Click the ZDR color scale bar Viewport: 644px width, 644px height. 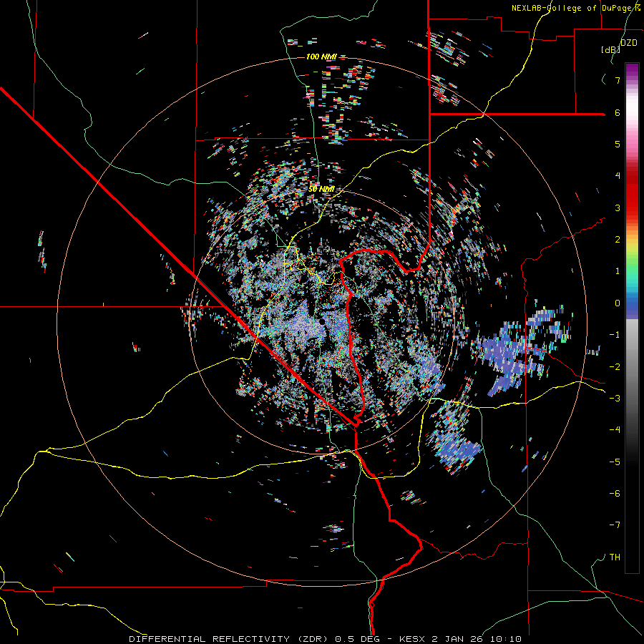point(632,318)
